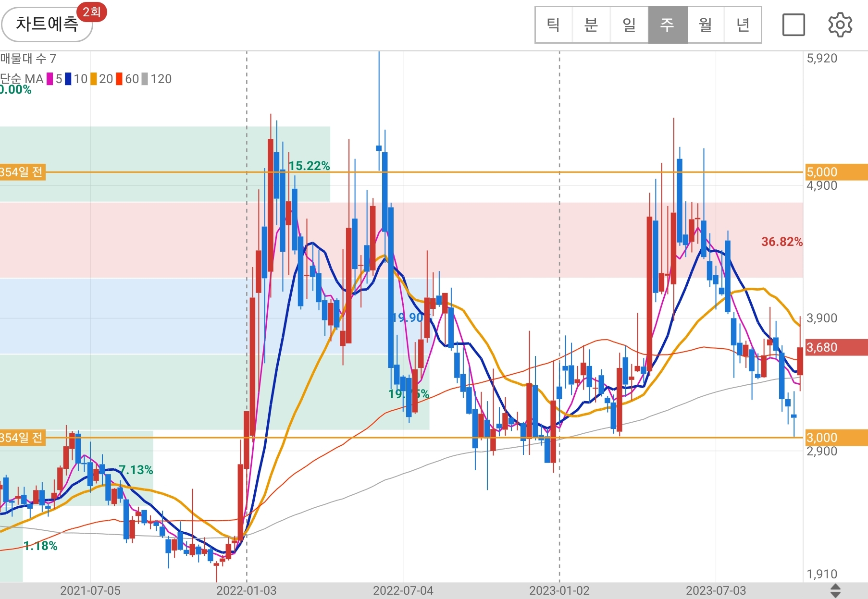Click the orange MA 20 color swatch
The height and width of the screenshot is (599, 868).
click(x=94, y=79)
